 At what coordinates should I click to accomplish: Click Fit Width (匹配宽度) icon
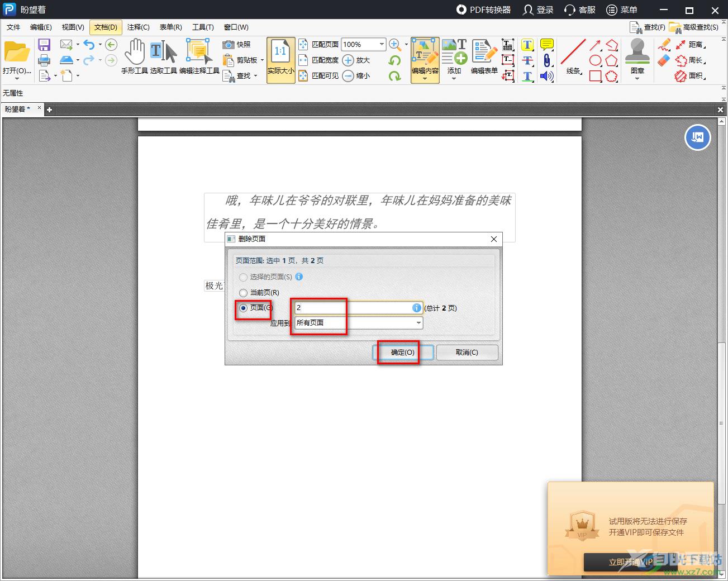coord(303,60)
